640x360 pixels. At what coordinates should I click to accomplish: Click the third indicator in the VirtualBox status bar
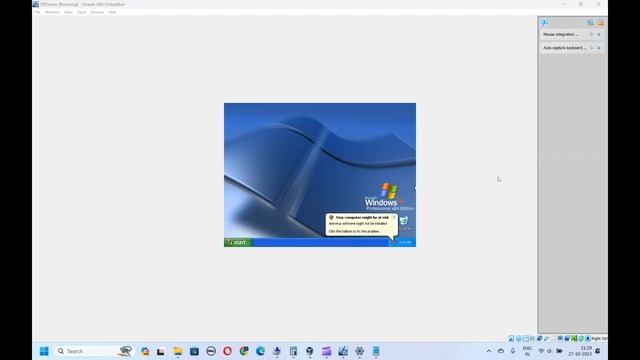pos(526,338)
